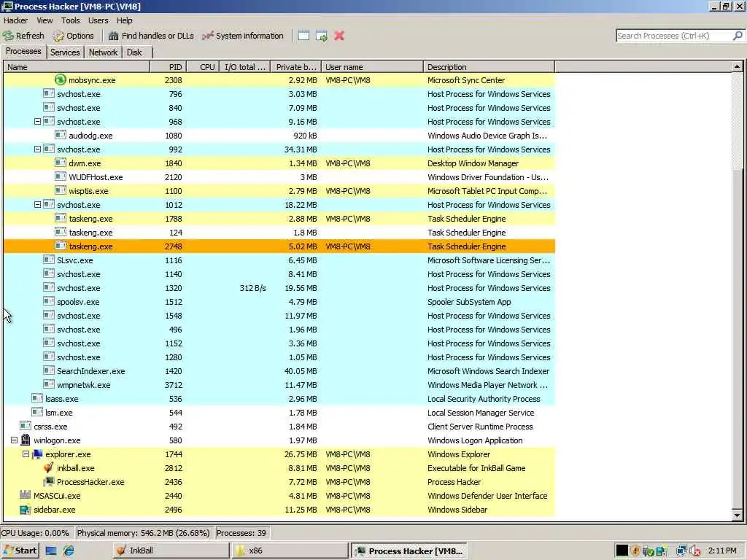Click the audiodg.exe process icon
The height and width of the screenshot is (560, 747).
pos(61,135)
